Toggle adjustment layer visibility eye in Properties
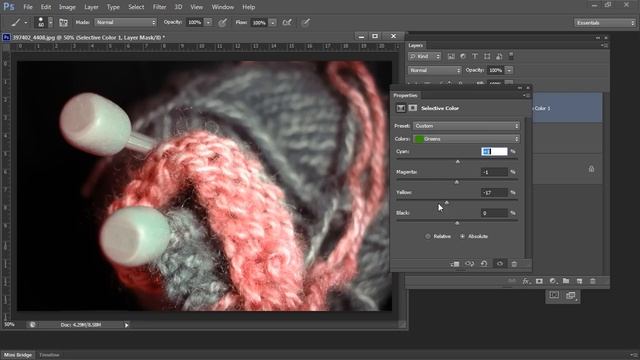640x360 pixels. [500, 264]
